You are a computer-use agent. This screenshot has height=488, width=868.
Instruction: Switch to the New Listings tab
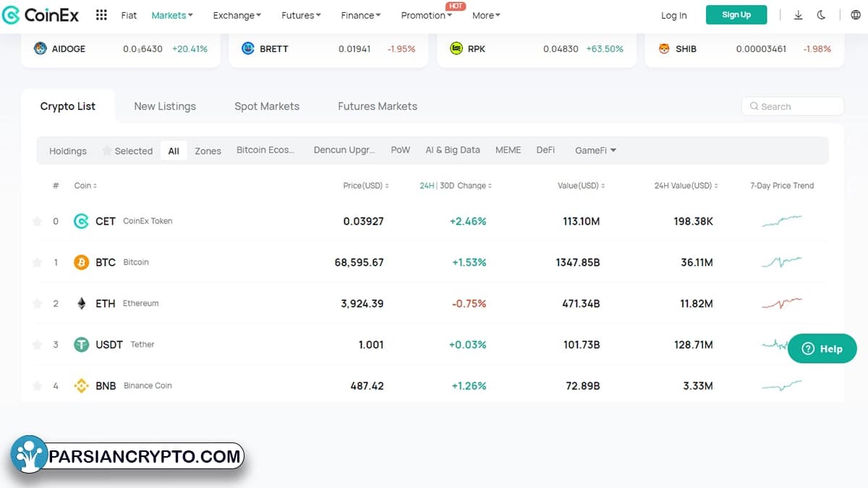click(x=165, y=106)
